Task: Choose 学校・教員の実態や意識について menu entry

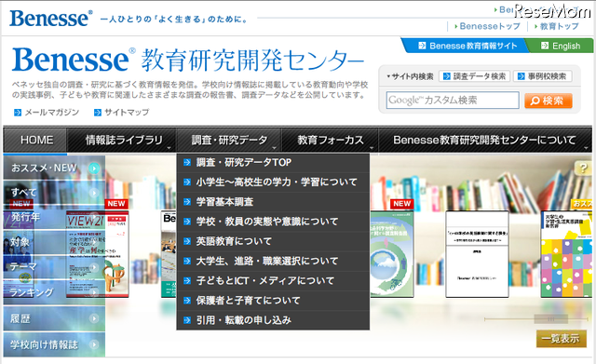Action: 273,222
